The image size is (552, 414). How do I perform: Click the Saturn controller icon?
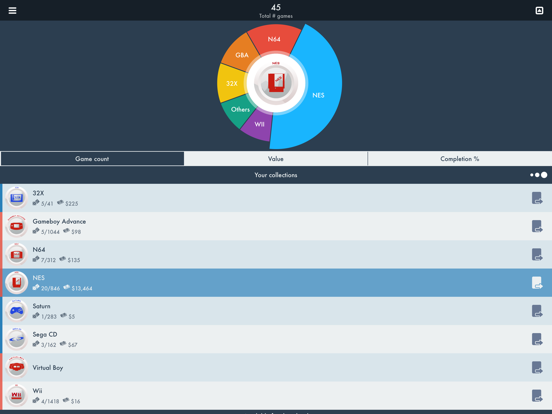tap(17, 310)
